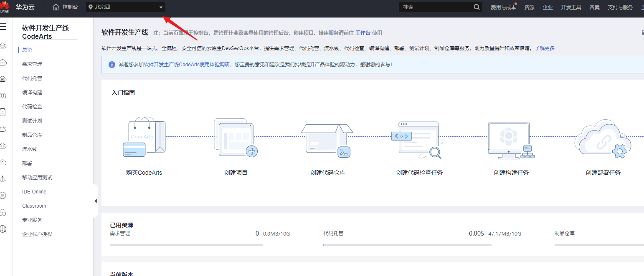The image size is (644, 276).
Task: Select 测试计划 in the side menu
Action: coord(32,121)
